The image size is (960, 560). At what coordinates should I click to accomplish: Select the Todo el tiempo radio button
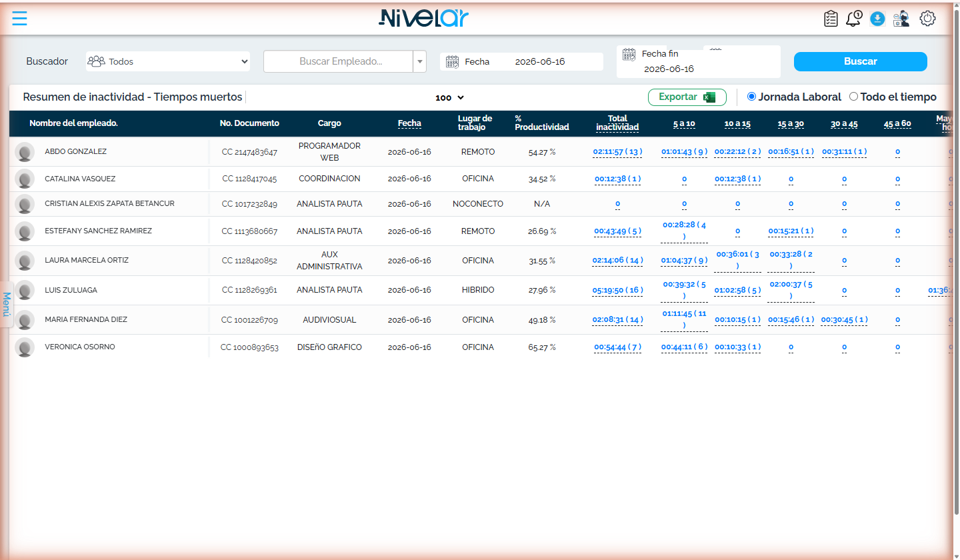point(853,97)
